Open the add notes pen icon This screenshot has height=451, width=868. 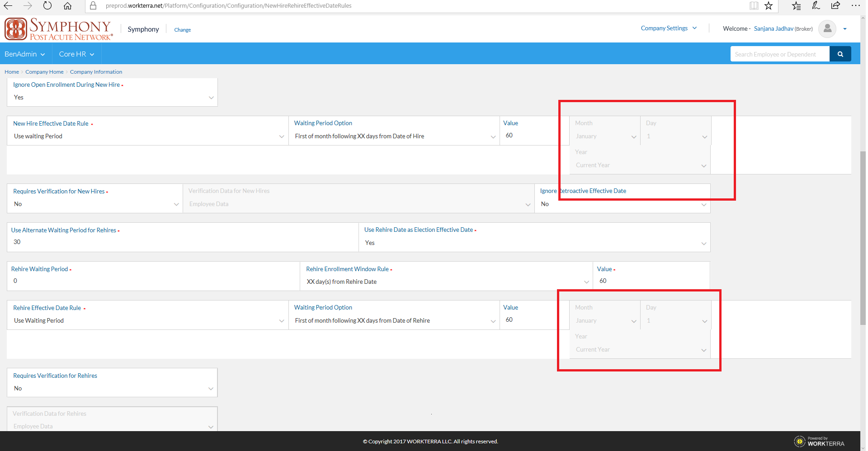pyautogui.click(x=816, y=6)
